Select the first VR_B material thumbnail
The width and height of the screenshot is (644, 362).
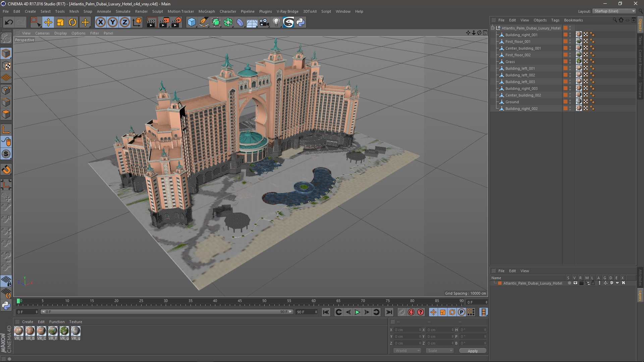coord(19,331)
